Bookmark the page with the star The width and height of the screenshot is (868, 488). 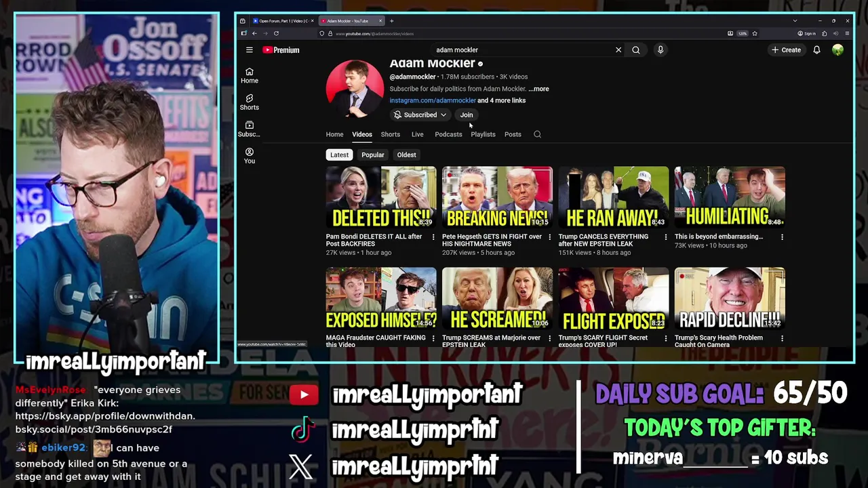point(755,33)
